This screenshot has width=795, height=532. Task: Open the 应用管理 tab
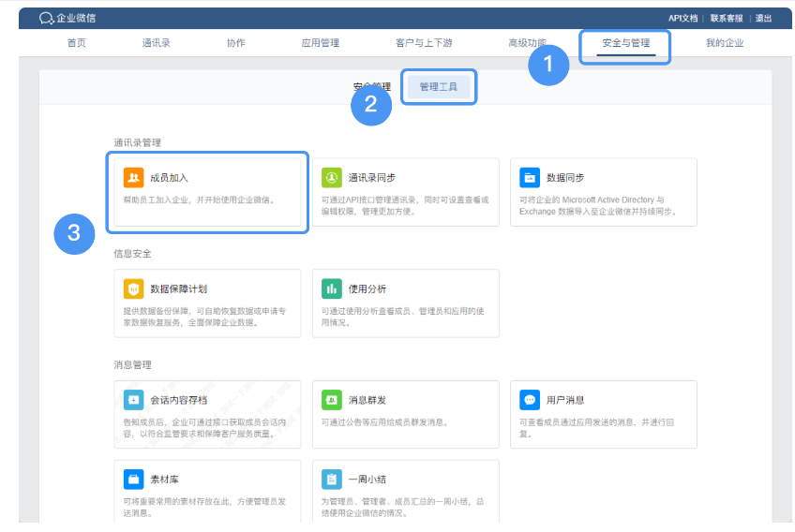tap(320, 43)
